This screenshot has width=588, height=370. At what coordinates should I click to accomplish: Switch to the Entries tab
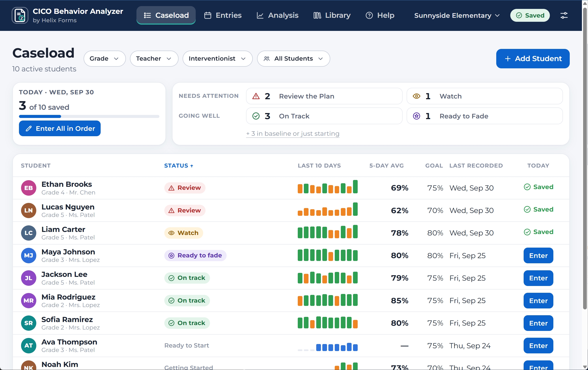[223, 15]
